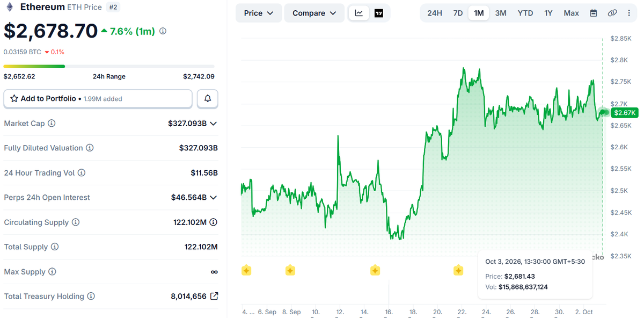Click the $327.093B Market Cap value
644x318 pixels.
187,124
